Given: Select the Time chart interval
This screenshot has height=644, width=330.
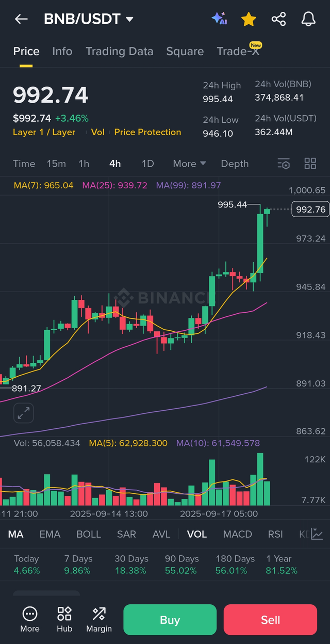Looking at the screenshot, I should pyautogui.click(x=24, y=164).
